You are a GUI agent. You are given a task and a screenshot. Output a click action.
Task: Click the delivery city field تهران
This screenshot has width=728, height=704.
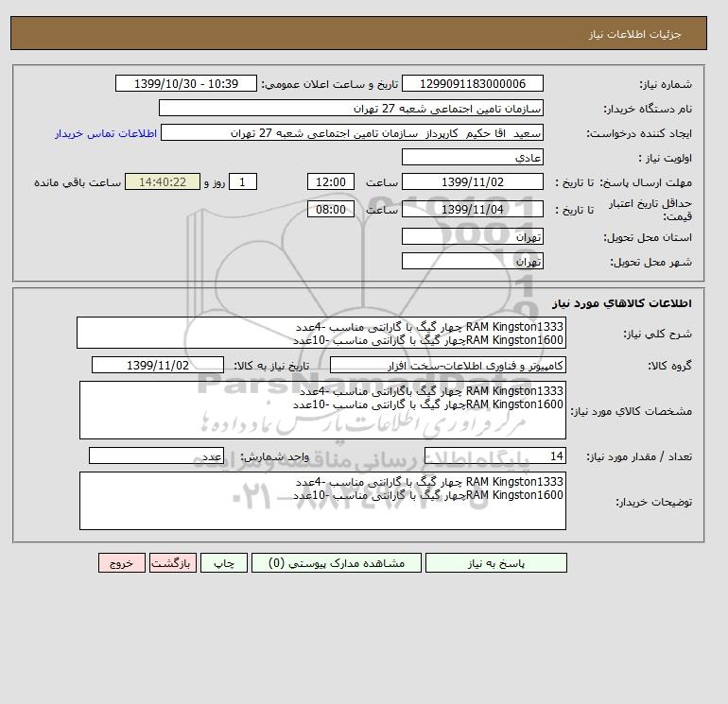point(472,261)
